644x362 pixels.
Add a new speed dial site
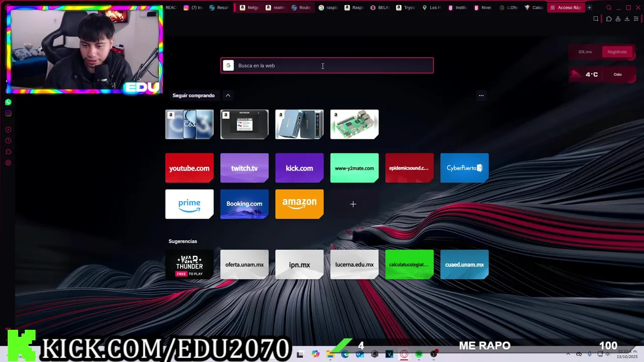pyautogui.click(x=353, y=204)
